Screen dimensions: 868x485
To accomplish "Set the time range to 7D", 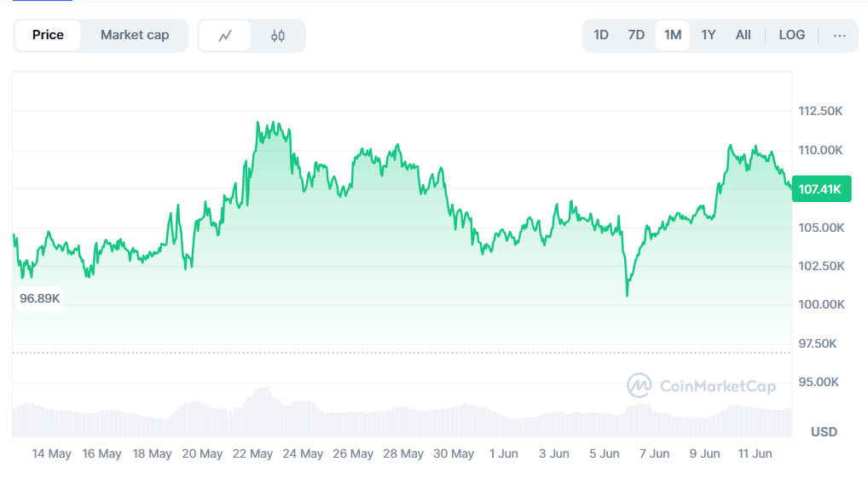I will click(x=636, y=36).
